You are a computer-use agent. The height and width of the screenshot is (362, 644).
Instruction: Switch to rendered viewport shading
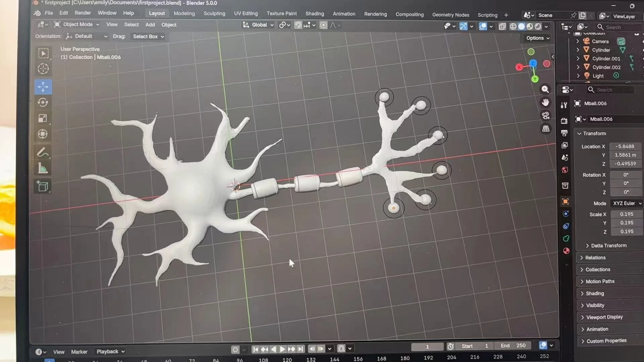[538, 27]
